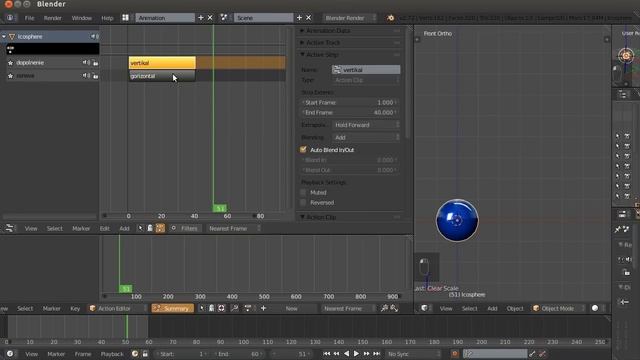The image size is (640, 360).
Task: Toggle auto keyframe record button
Action: coord(455,353)
